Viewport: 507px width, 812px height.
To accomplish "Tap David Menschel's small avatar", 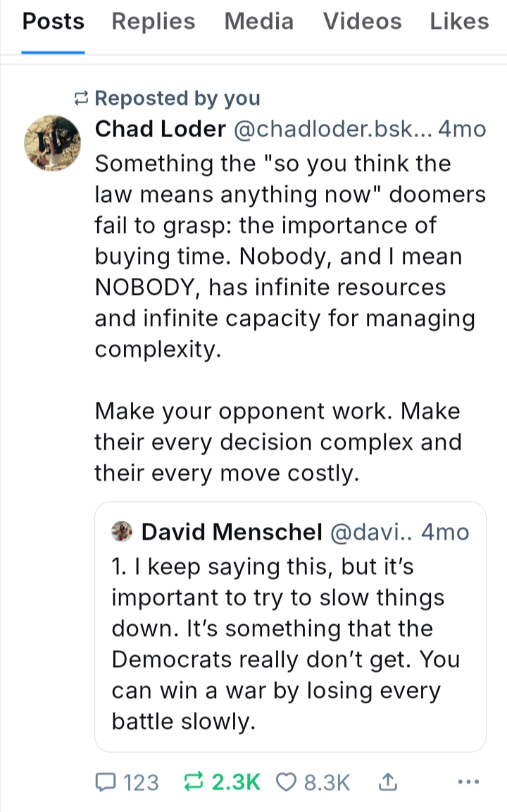I will pos(123,531).
